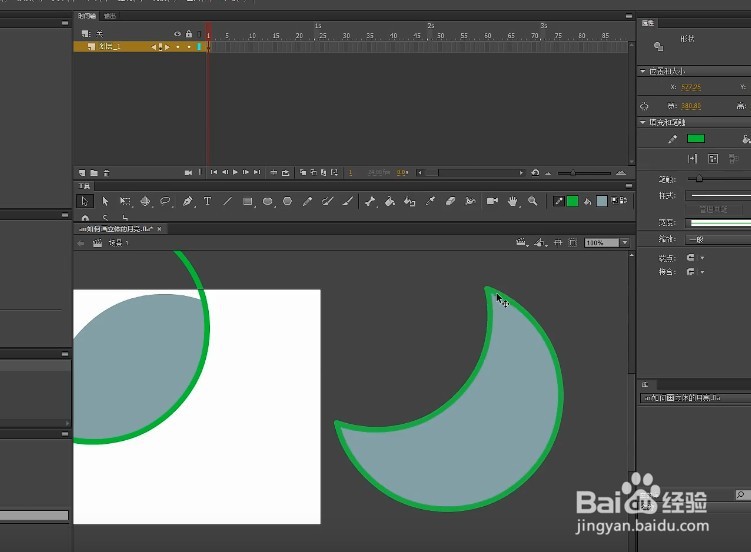Open the Properties panel stroke green swatch
The image size is (751, 552).
pos(696,138)
